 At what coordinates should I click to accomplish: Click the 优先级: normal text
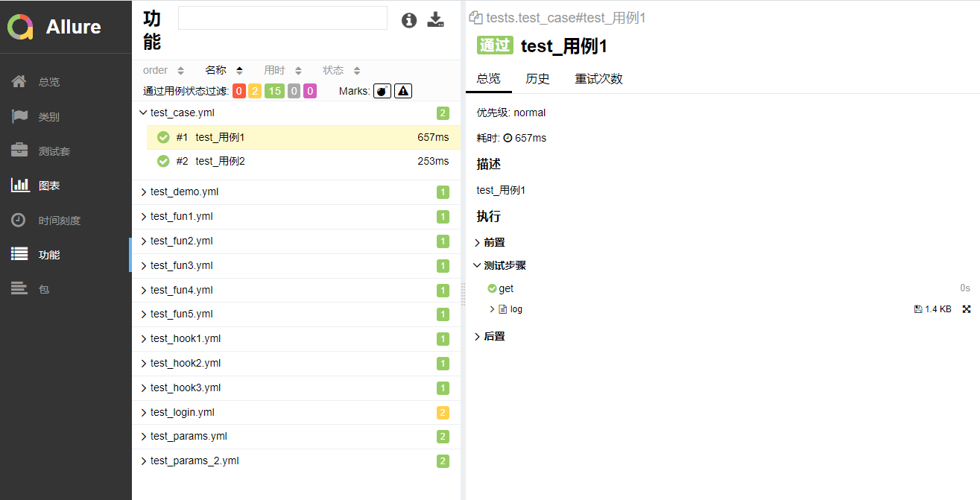coord(511,113)
